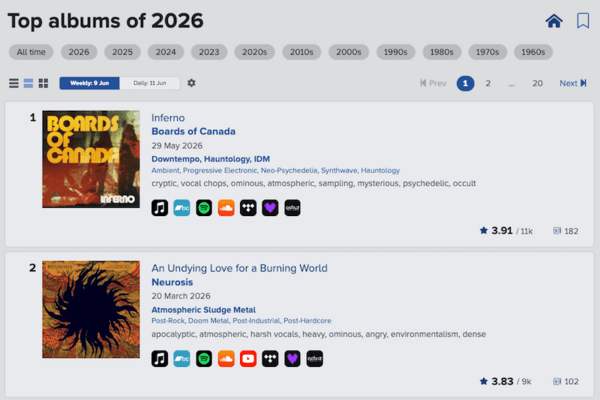Select the 2010s decade filter
The image size is (600, 400).
pos(302,52)
